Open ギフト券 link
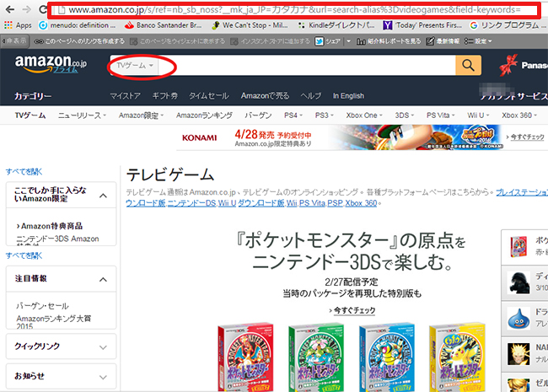The image size is (548, 392). [165, 96]
